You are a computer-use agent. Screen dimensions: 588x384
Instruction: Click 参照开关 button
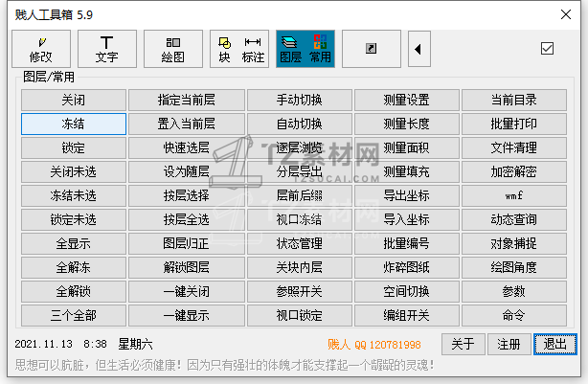point(300,292)
